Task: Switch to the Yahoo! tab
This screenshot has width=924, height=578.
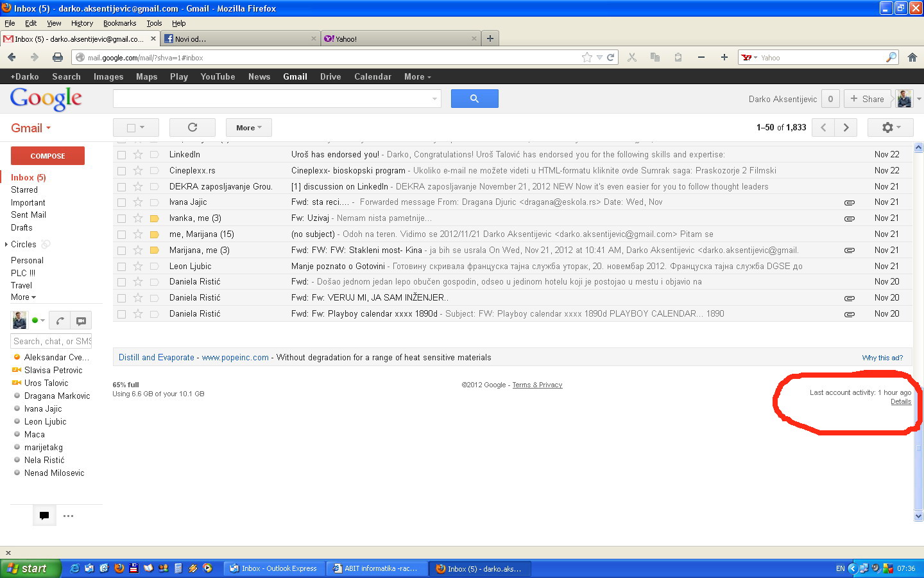Action: 401,39
